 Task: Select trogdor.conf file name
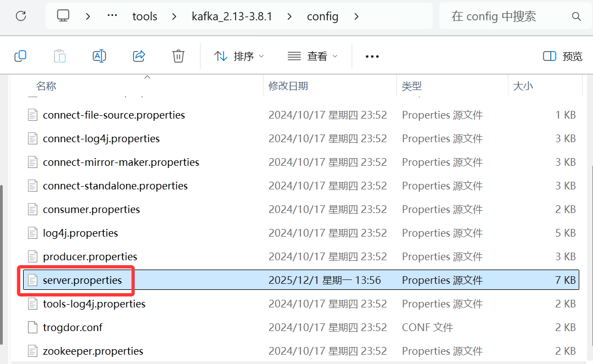(72, 327)
